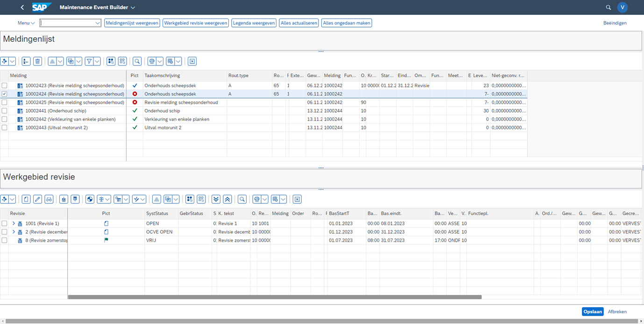This screenshot has width=644, height=324.
Task: Select the Delete icon in the Meldingenlijst toolbar
Action: pos(38,61)
